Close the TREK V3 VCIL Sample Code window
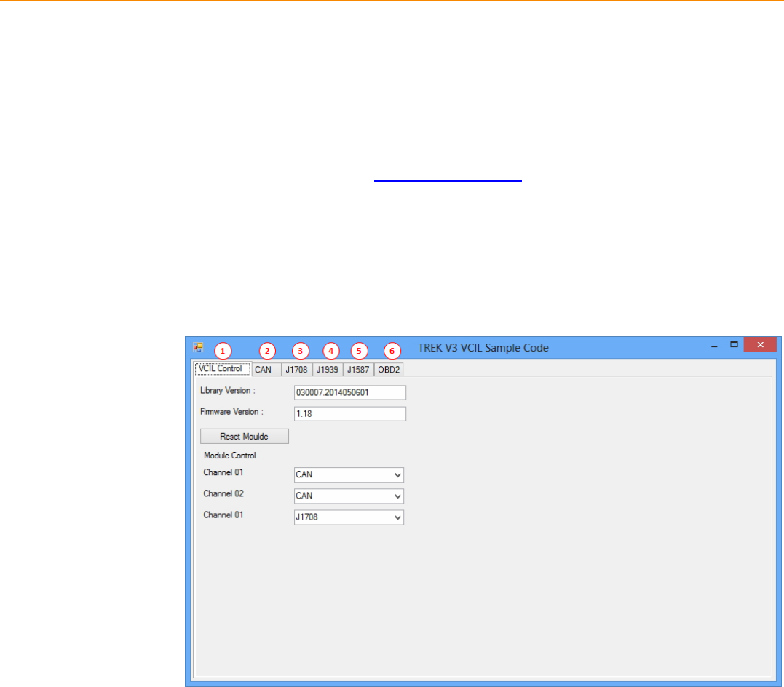This screenshot has width=784, height=687. click(760, 344)
